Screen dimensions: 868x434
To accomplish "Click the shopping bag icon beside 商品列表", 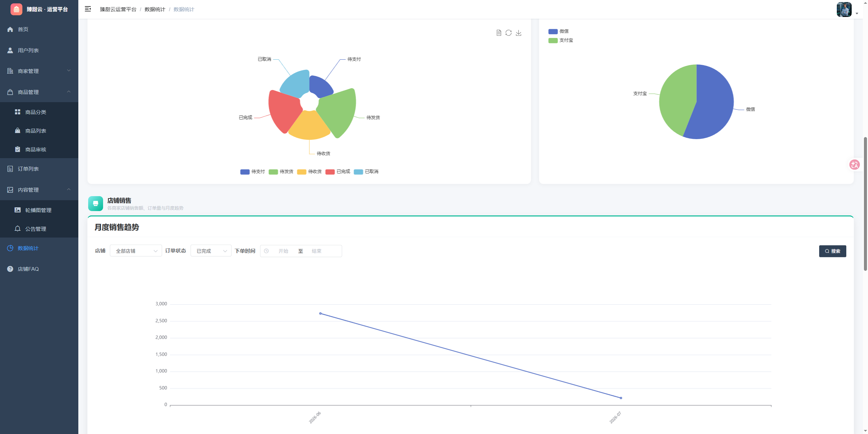I will [18, 130].
